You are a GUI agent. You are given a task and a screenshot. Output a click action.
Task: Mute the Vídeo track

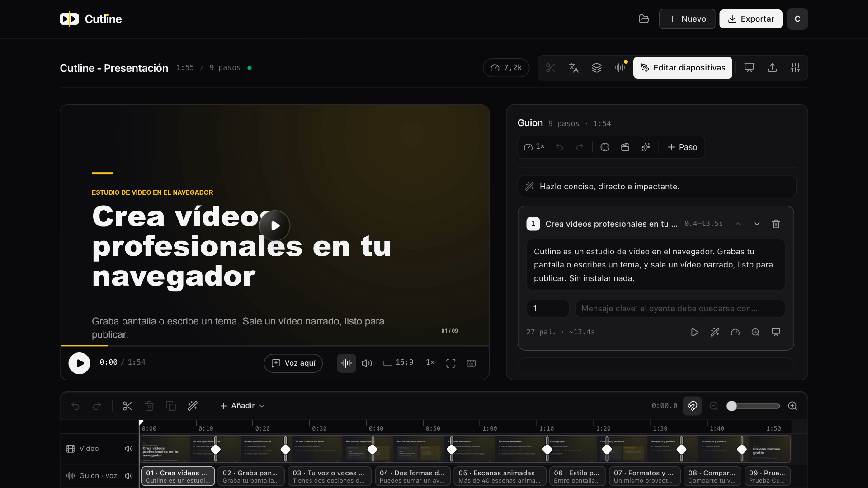(x=129, y=449)
